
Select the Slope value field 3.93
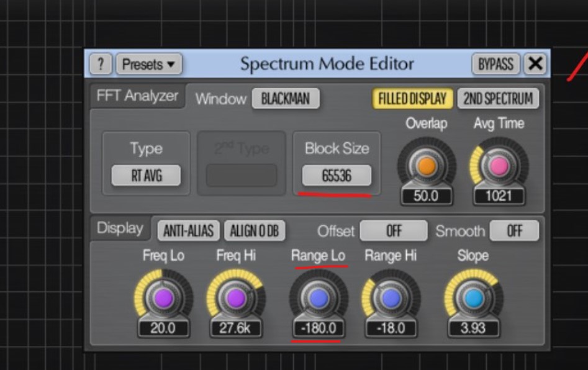pos(473,328)
